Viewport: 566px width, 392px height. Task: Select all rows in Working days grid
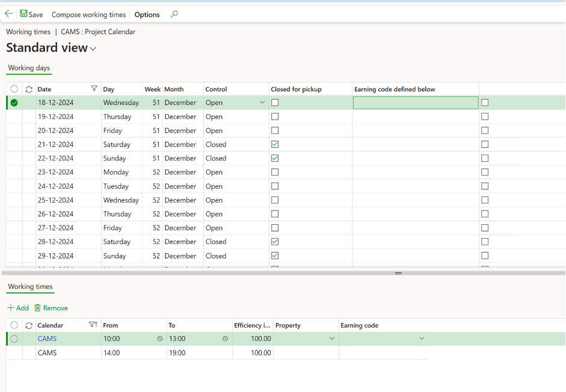(14, 88)
